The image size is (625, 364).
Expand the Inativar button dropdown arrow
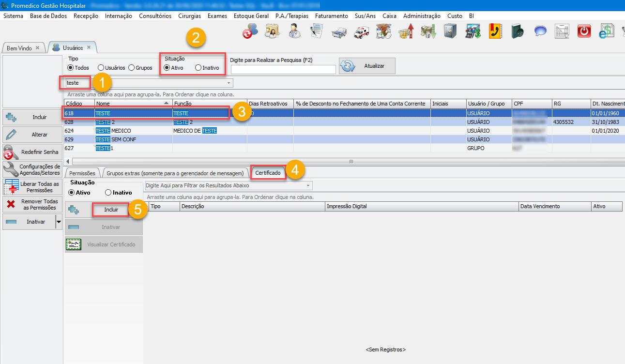click(59, 222)
